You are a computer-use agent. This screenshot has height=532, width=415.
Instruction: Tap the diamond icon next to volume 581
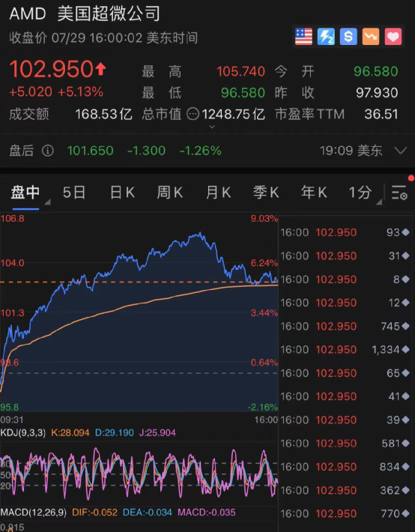(x=405, y=443)
